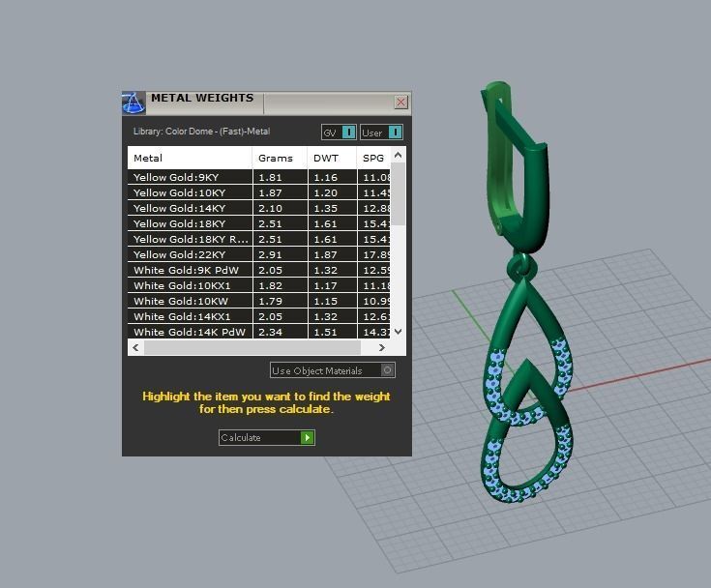The image size is (711, 588).
Task: Toggle the User library switch
Action: tap(381, 132)
